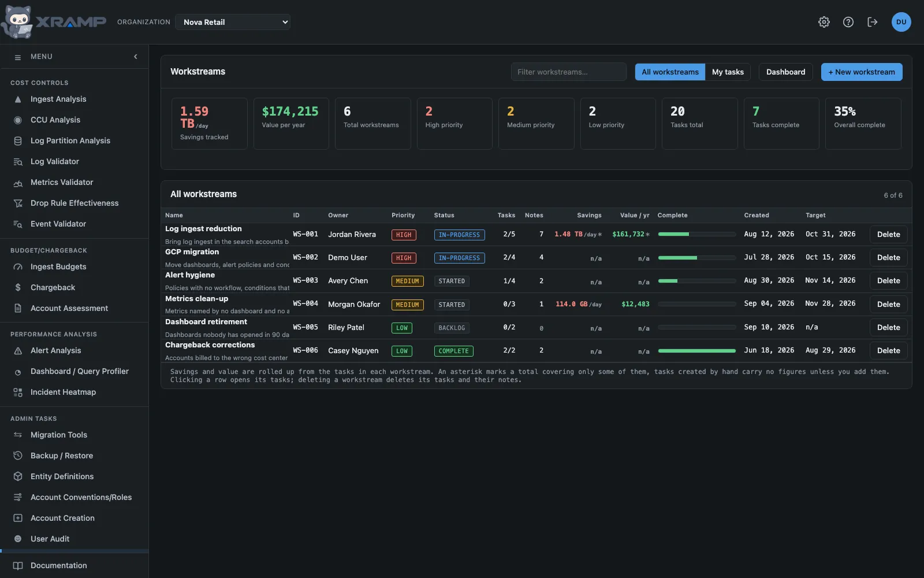Focus the Filter workstreams input field
The width and height of the screenshot is (924, 578).
[569, 72]
